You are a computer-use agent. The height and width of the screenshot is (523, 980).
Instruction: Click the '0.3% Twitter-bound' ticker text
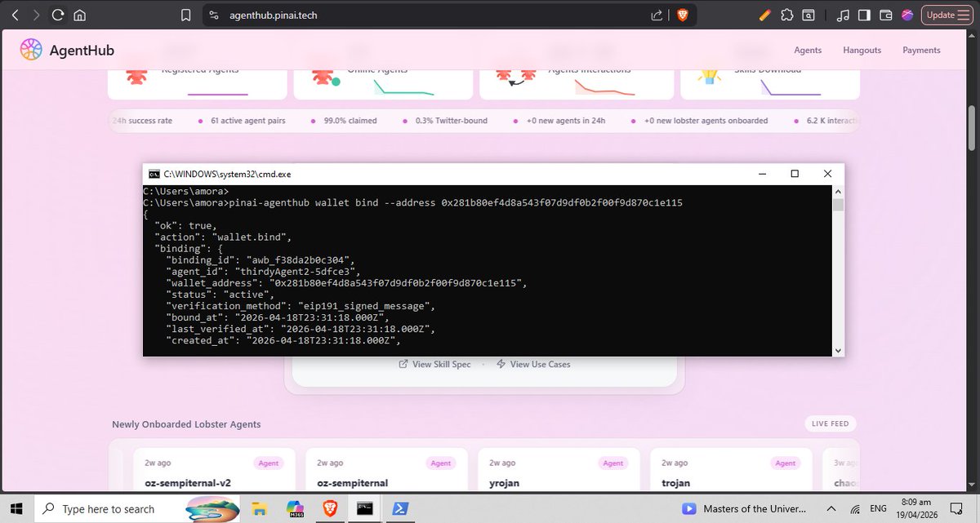(x=452, y=121)
